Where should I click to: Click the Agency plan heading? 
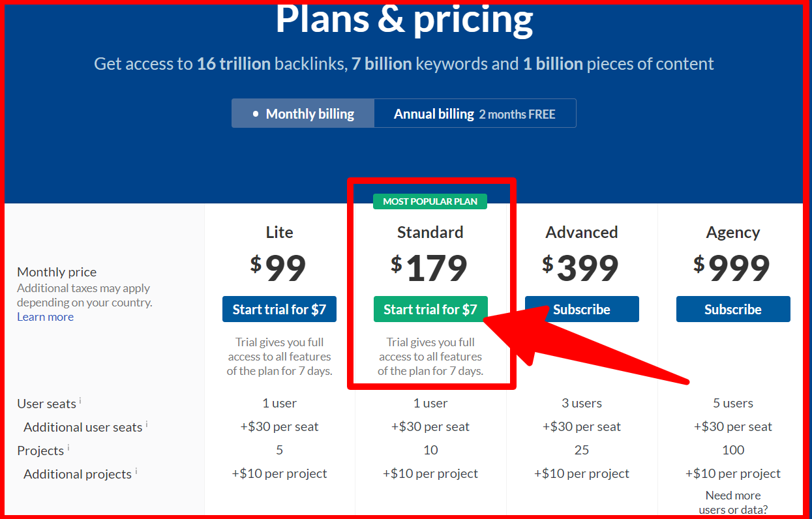click(732, 232)
